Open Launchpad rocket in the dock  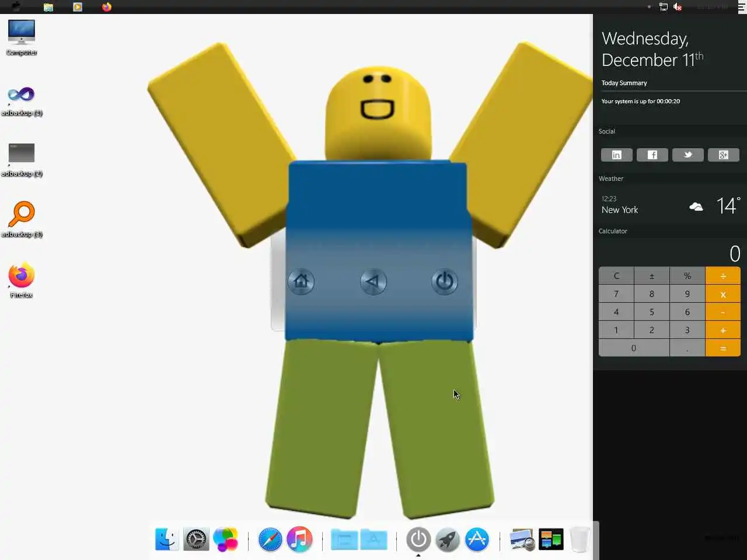pyautogui.click(x=448, y=540)
